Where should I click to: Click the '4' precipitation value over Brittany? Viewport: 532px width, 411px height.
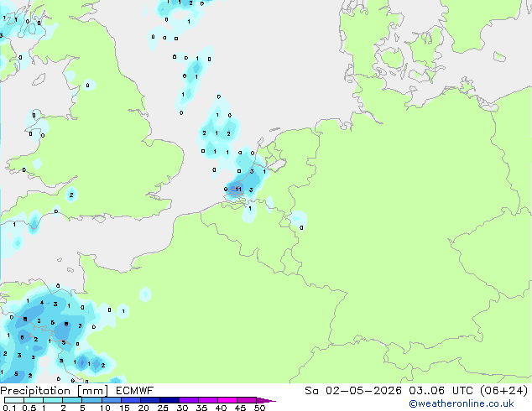(42, 303)
